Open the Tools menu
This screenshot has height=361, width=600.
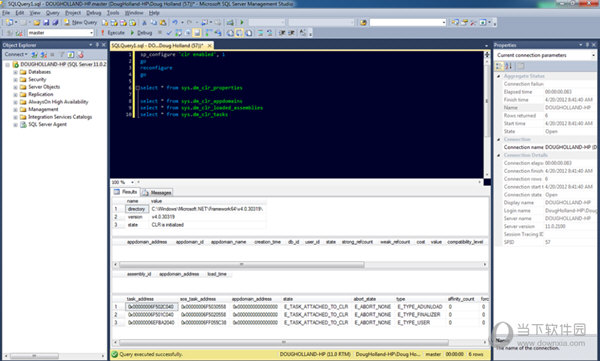(112, 13)
